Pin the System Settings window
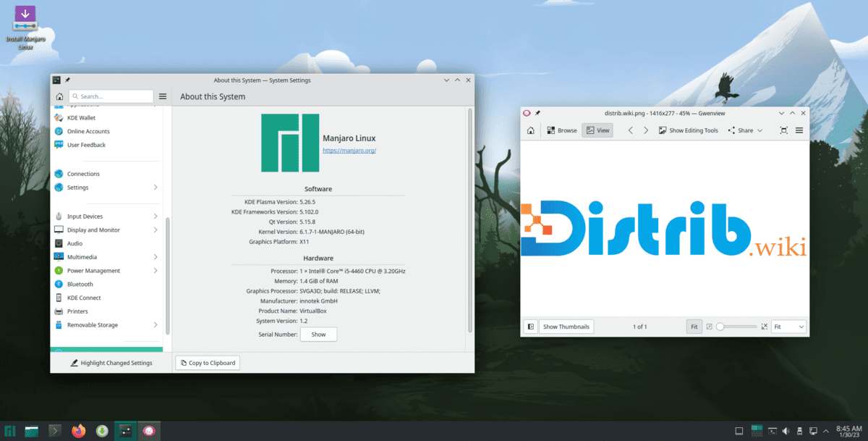Viewport: 868px width, 441px height. (67, 80)
